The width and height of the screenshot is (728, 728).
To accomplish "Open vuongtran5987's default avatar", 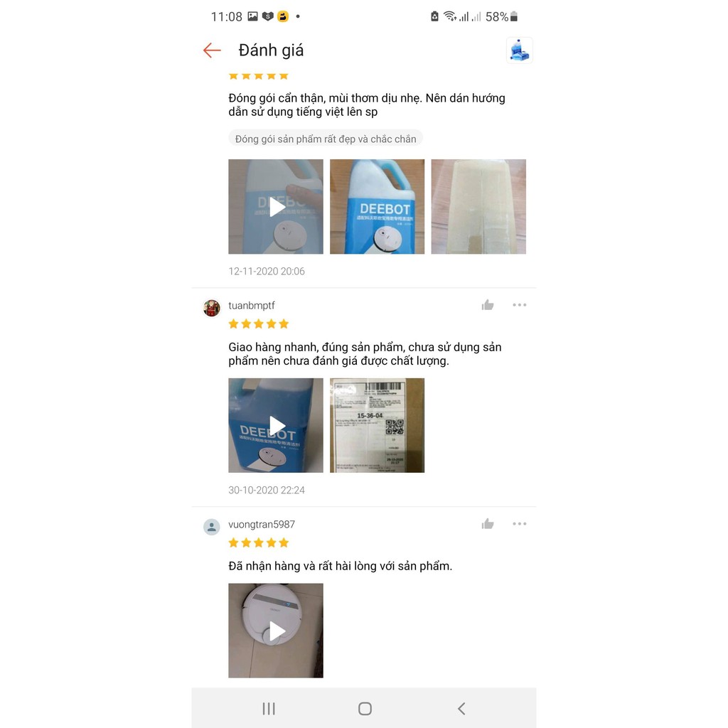I will 212,527.
